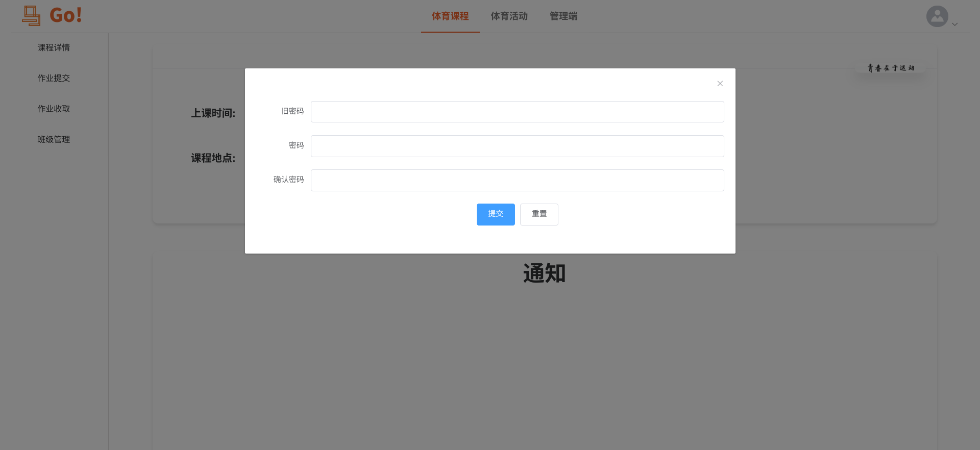Click the 课程地点 label
980x450 pixels.
(213, 158)
